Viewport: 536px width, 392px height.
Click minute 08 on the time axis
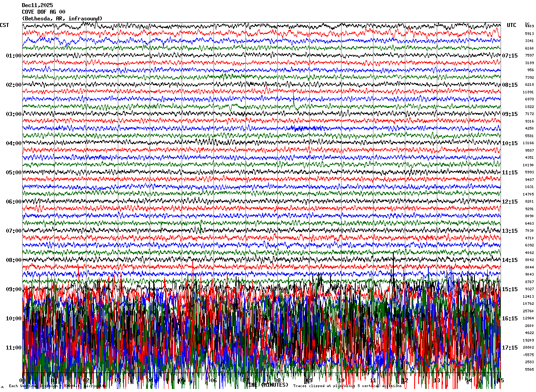pyautogui.click(x=278, y=380)
